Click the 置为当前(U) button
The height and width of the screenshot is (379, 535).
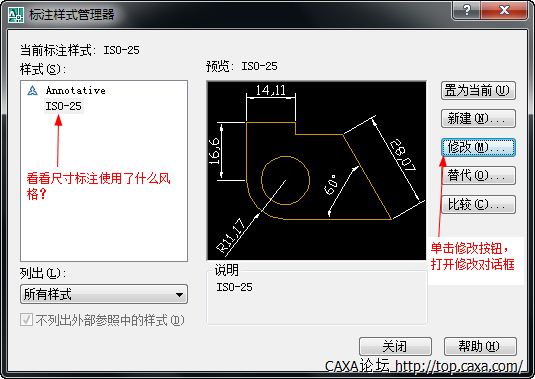click(x=478, y=91)
